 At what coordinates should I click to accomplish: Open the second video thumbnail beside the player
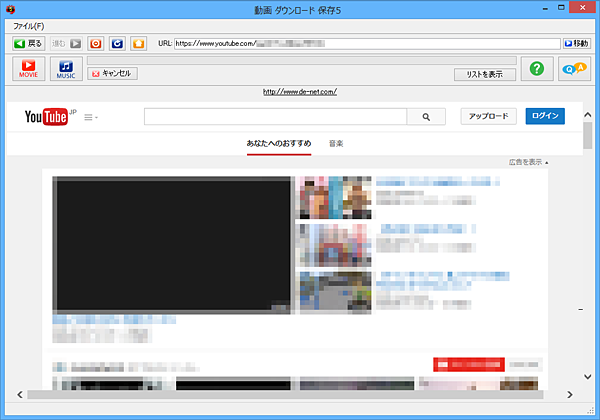[336, 245]
